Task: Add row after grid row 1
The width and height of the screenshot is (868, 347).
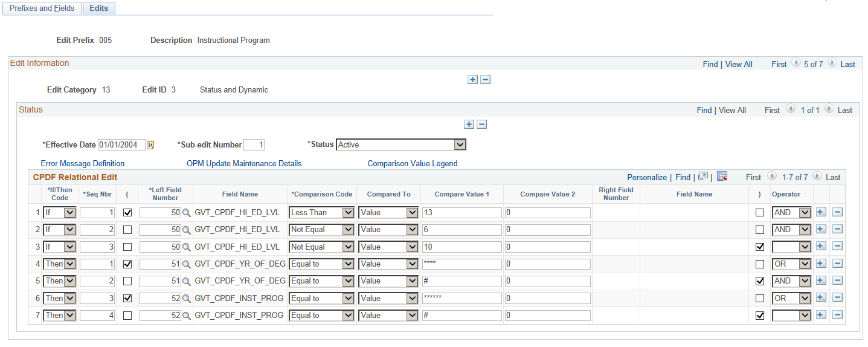Action: (821, 213)
